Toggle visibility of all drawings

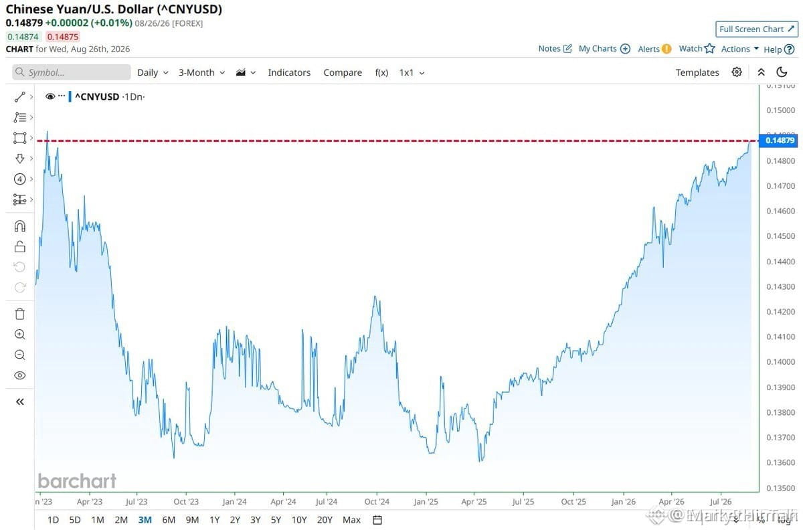pyautogui.click(x=19, y=375)
